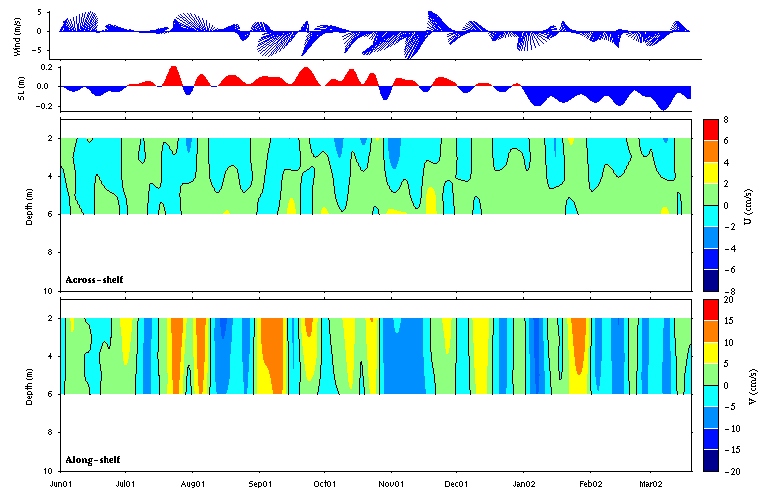Click the Across-shelf panel label
This screenshot has height=501, width=766.
click(x=94, y=280)
